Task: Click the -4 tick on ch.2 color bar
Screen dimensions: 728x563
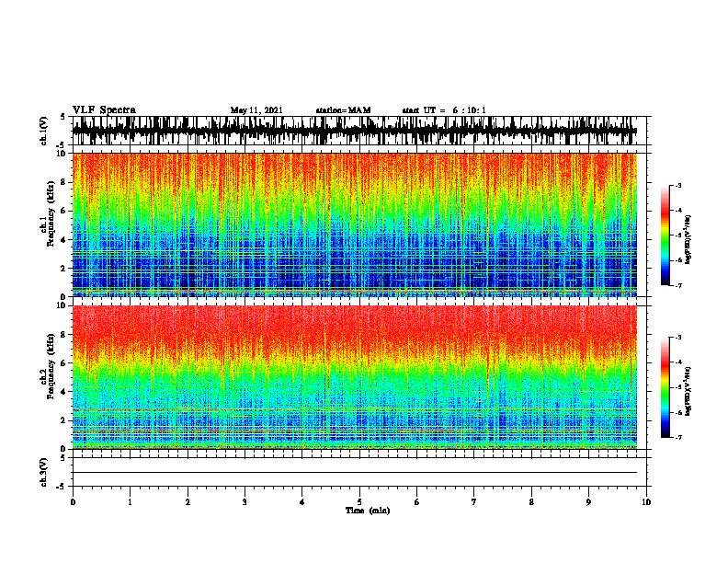Action: 678,362
